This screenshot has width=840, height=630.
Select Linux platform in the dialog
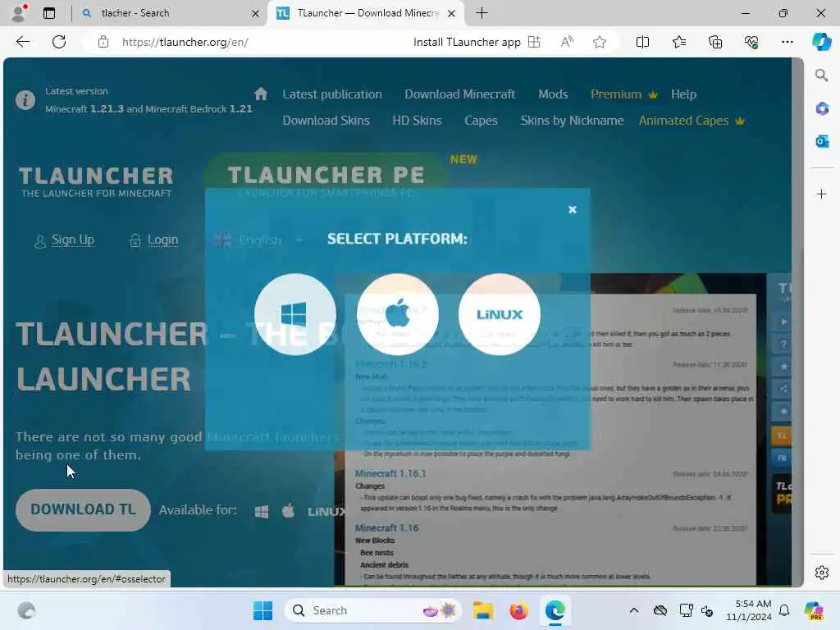[500, 314]
